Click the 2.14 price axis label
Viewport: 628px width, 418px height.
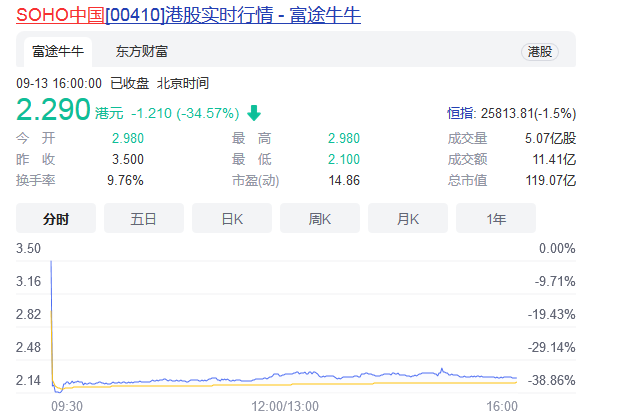[x=28, y=380]
